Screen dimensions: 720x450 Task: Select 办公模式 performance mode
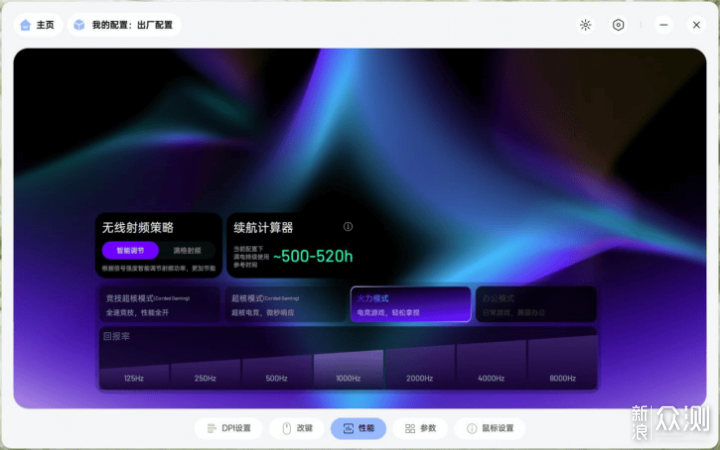536,304
